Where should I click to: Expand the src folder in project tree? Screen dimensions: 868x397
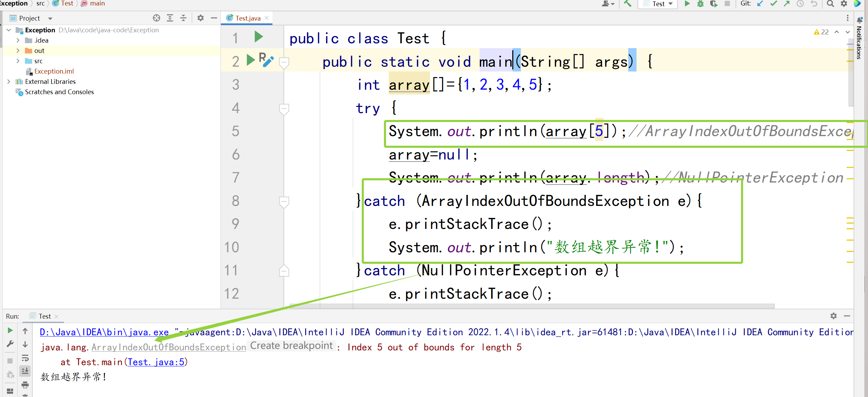(x=18, y=61)
